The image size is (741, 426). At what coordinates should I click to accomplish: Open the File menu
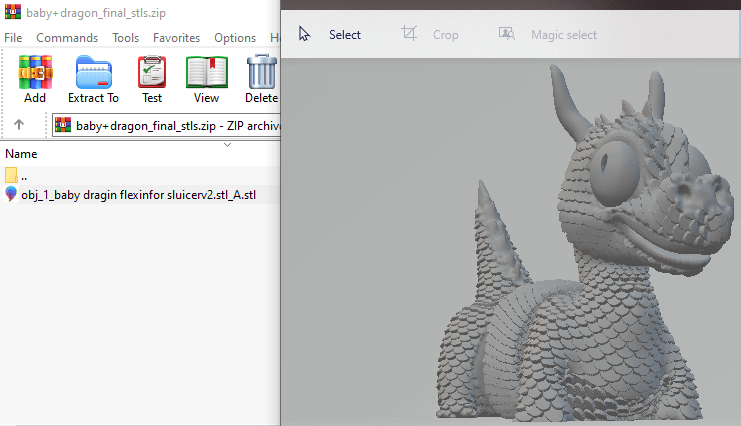click(14, 38)
